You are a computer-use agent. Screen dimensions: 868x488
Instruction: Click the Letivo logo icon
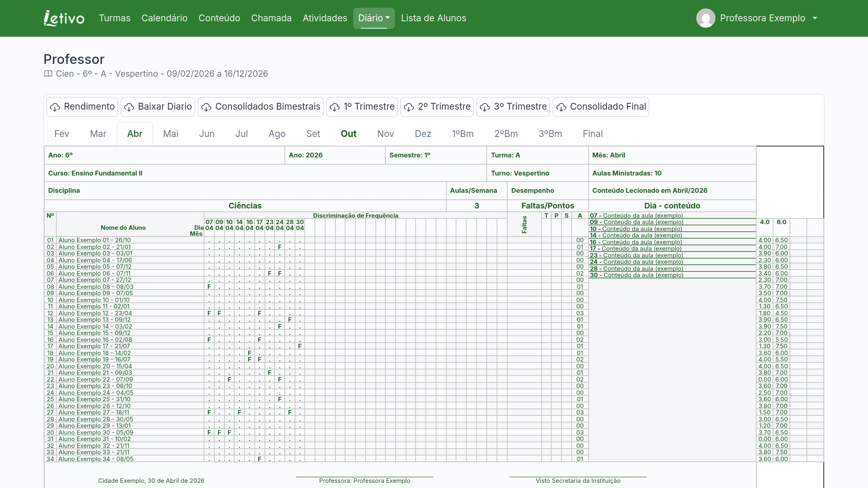(64, 18)
